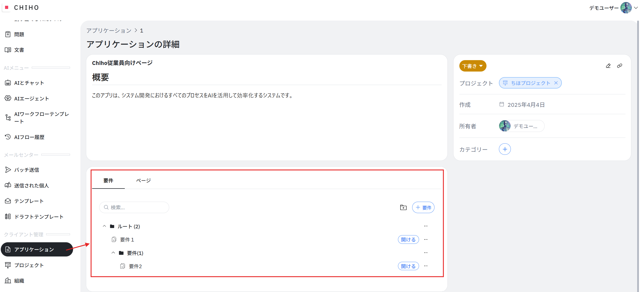Open more options for 要件2
The height and width of the screenshot is (292, 644).
point(426,266)
